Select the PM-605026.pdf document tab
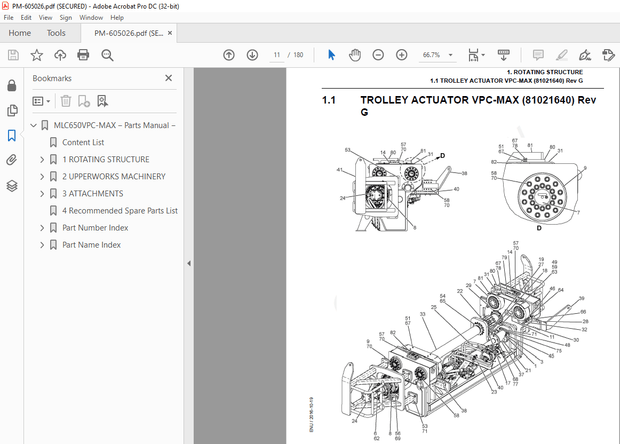This screenshot has width=620, height=444. [129, 33]
